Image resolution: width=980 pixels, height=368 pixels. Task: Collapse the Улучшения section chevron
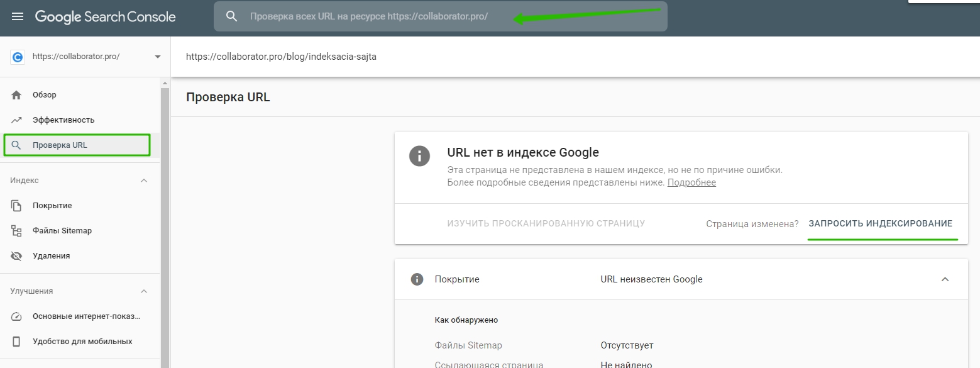coord(144,291)
